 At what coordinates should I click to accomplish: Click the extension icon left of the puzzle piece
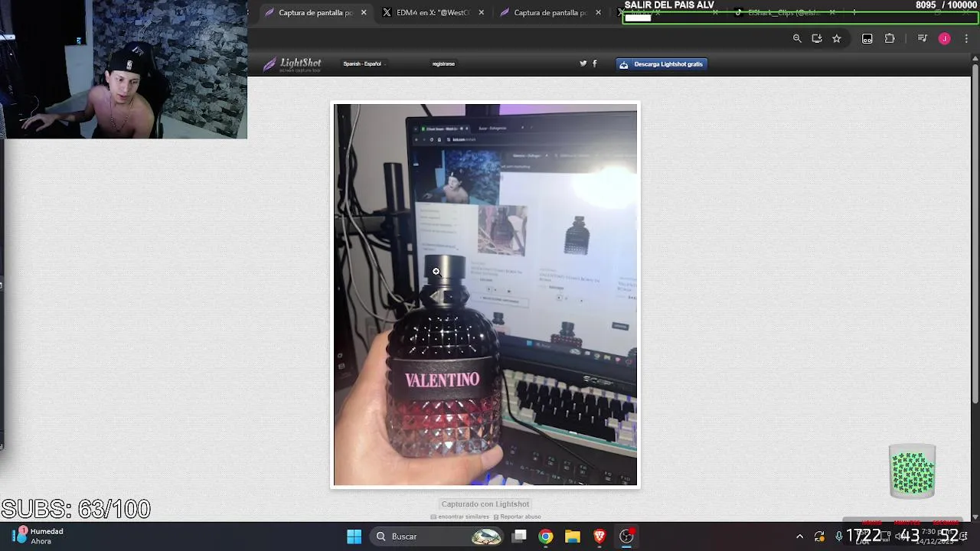click(x=867, y=38)
